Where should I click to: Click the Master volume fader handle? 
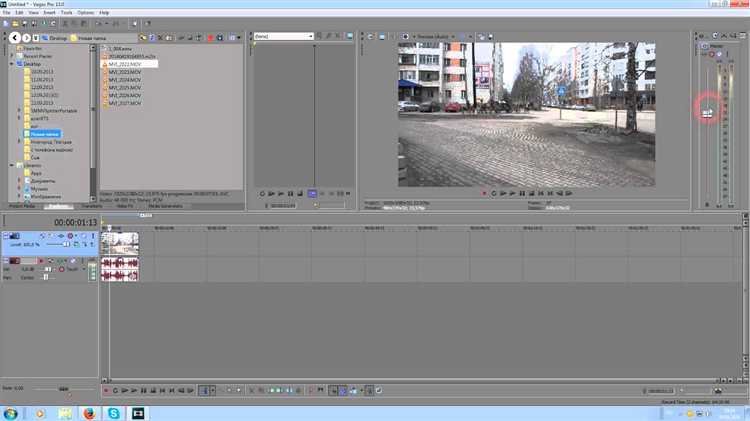(x=707, y=112)
